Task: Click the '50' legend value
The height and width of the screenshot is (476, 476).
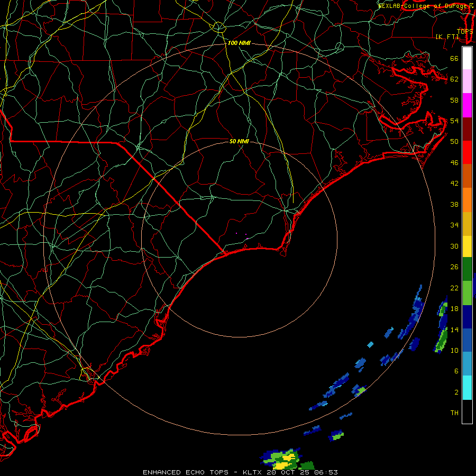Action: pos(454,142)
